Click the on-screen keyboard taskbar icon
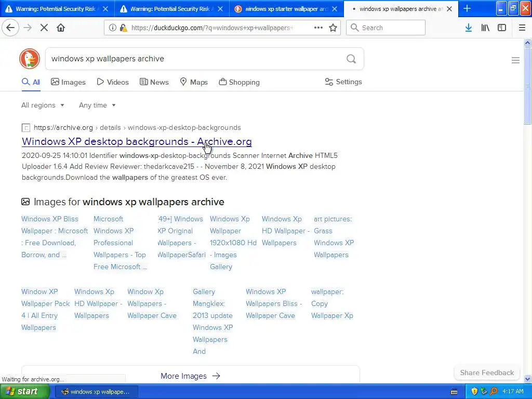 tap(454, 392)
